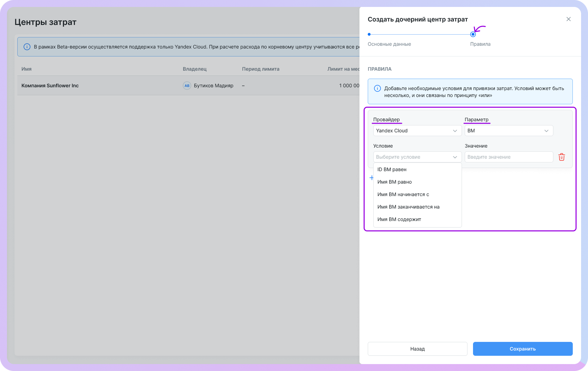Click info icon in rules hint box

tap(377, 89)
